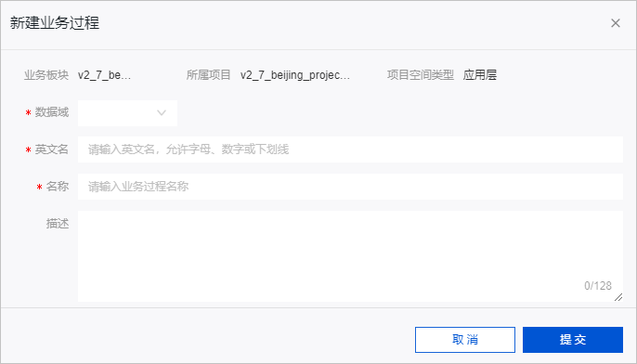Click the 名称 field label
Screen dimensions: 637x364
tap(58, 187)
